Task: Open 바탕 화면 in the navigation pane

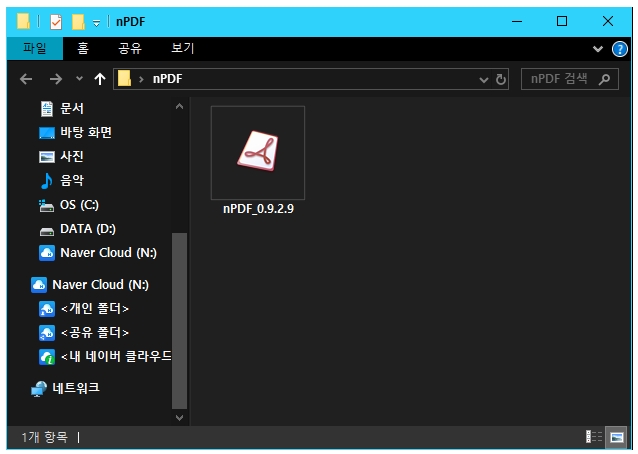Action: (85, 133)
